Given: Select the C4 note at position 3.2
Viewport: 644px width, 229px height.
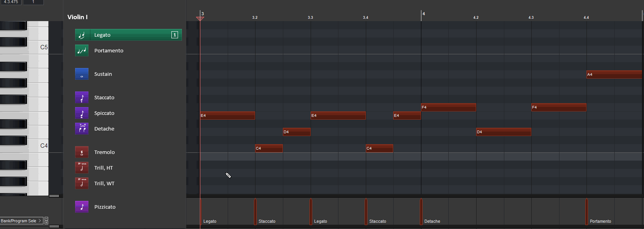Looking at the screenshot, I should pos(269,148).
